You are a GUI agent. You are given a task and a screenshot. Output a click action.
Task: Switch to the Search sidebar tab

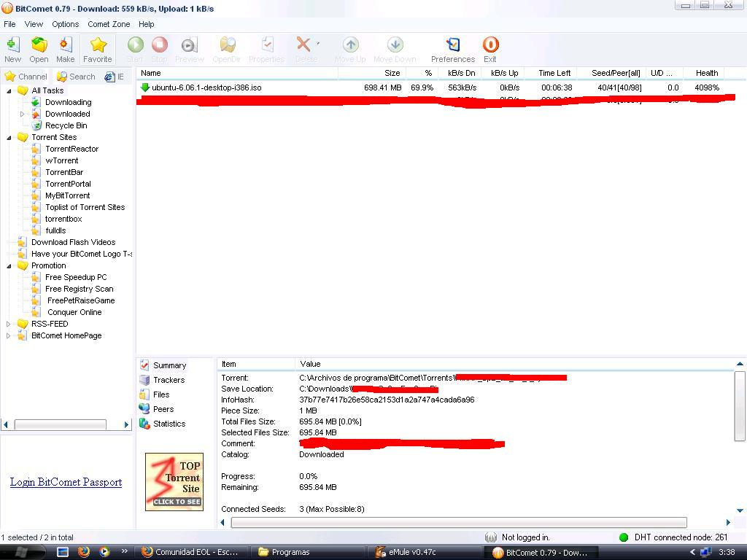coord(76,77)
